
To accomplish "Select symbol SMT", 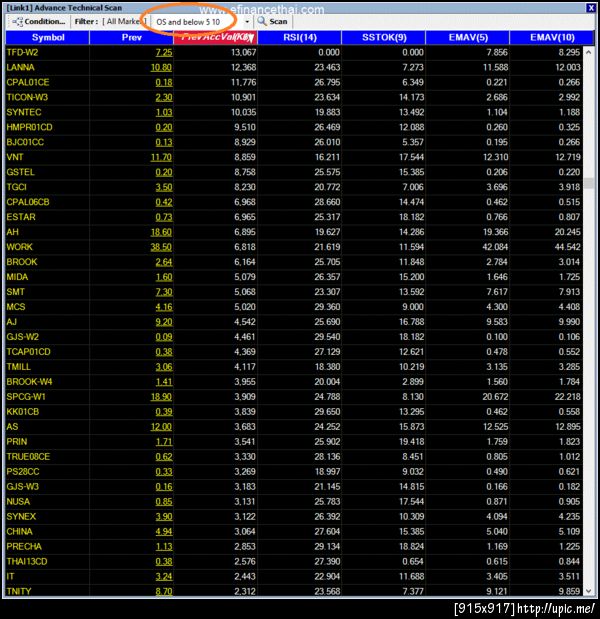I will coord(15,292).
